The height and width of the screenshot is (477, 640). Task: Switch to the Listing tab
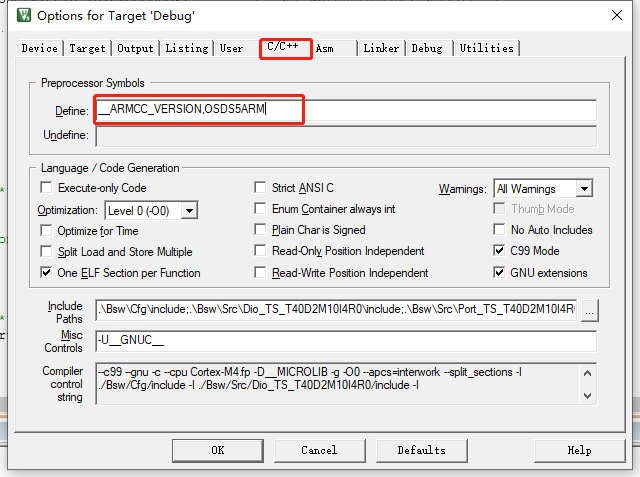187,48
